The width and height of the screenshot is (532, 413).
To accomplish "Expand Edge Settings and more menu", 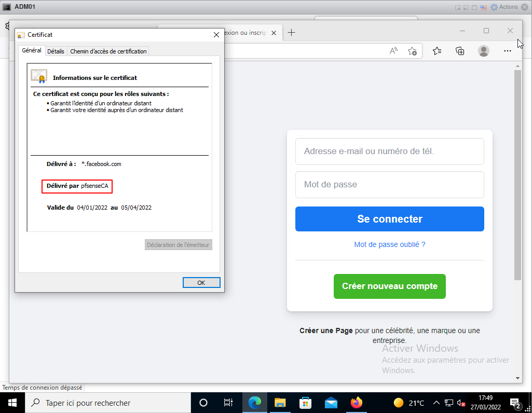I will (508, 50).
